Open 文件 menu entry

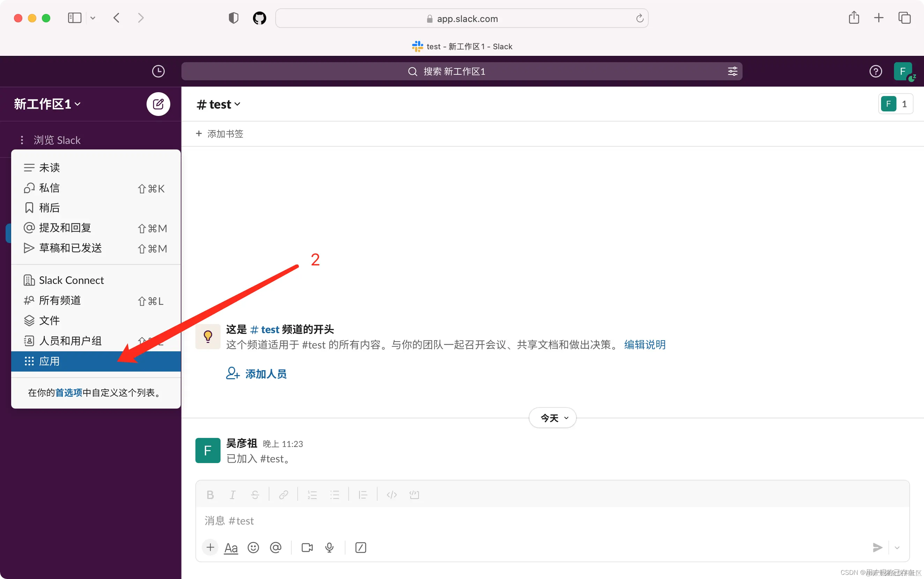tap(96, 321)
